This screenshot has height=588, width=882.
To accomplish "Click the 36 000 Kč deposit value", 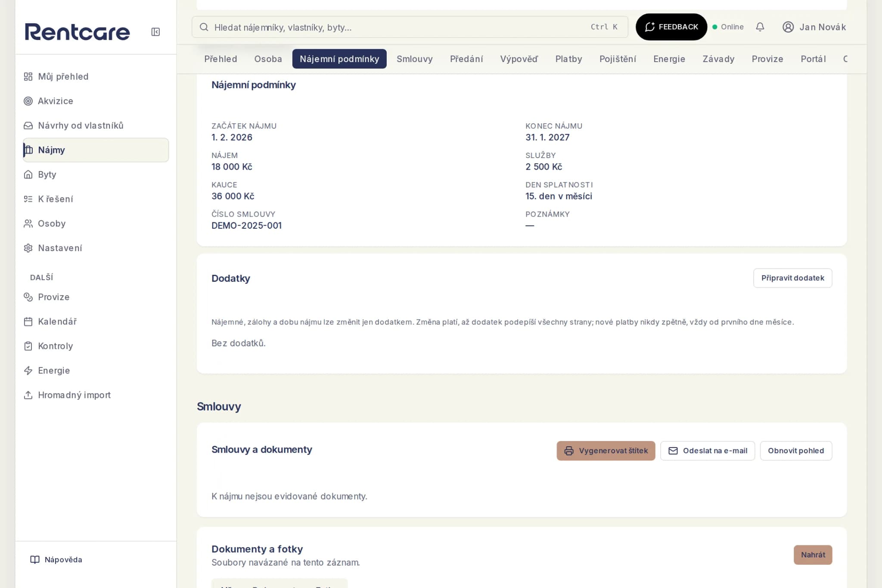I will pos(233,196).
